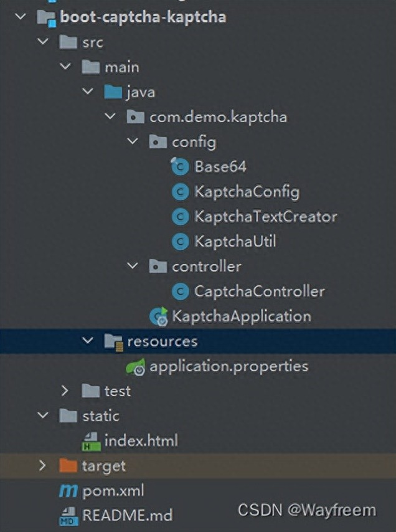Open the KaptchaTextCreator class

(x=266, y=216)
